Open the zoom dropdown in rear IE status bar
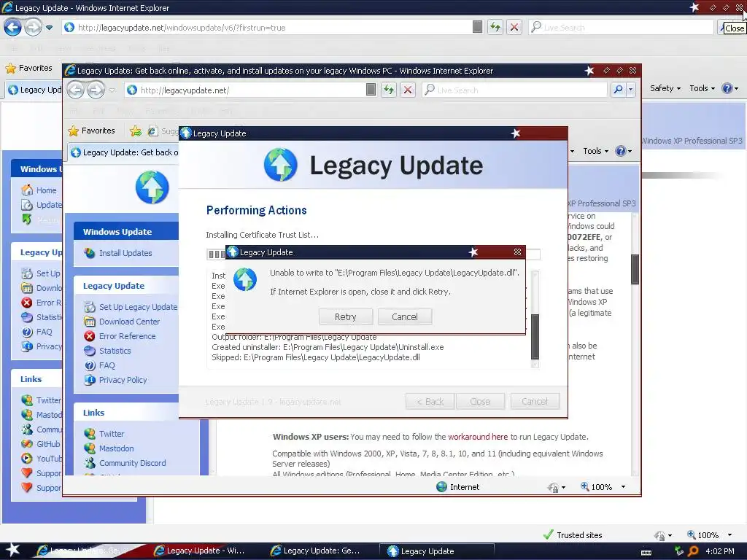This screenshot has width=747, height=560. [x=729, y=535]
